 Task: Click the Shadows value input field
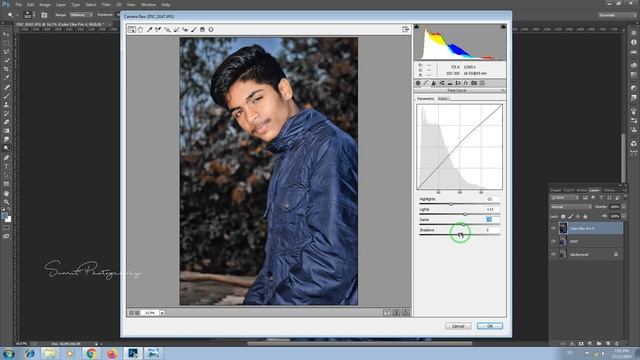point(491,230)
